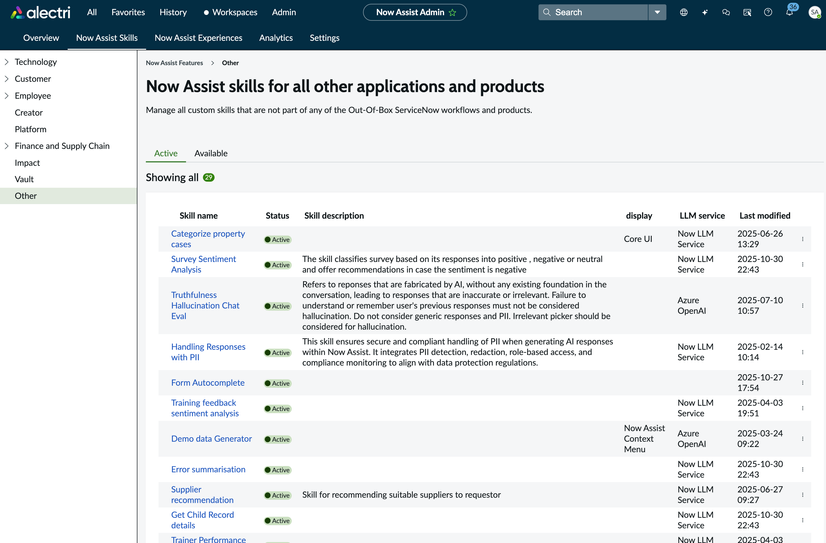Expand the Technology tree node
The width and height of the screenshot is (826, 543).
(7, 62)
